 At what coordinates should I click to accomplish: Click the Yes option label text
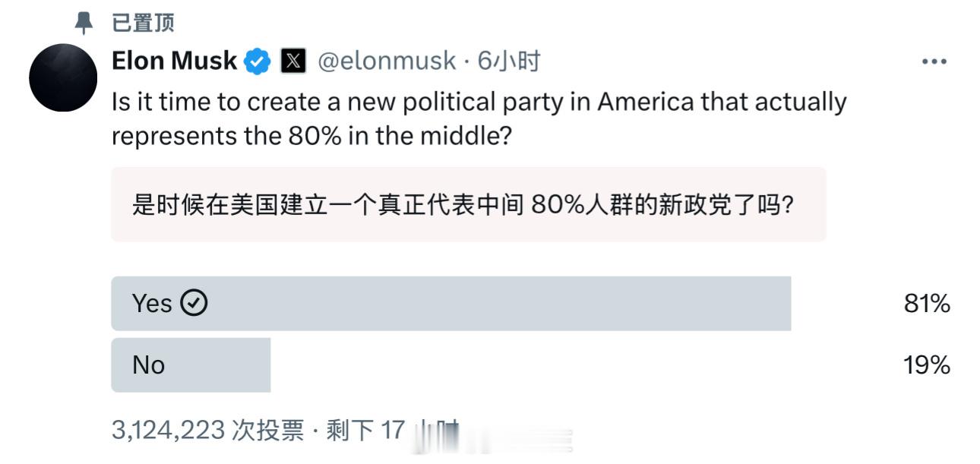click(152, 304)
